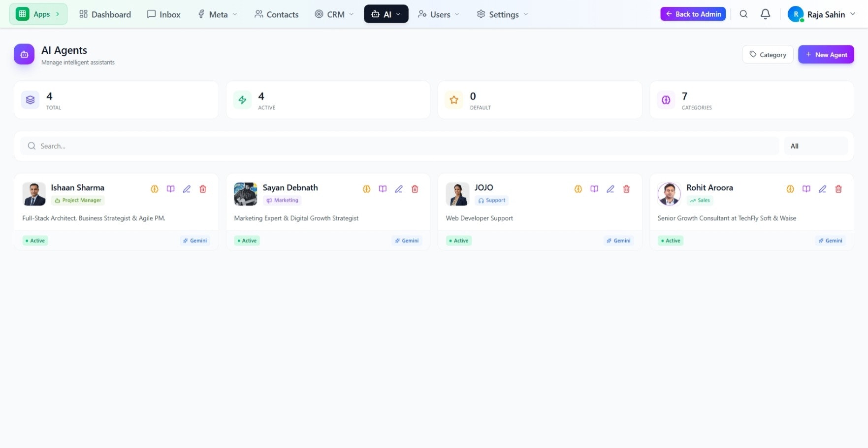Viewport: 868px width, 448px height.
Task: Open brain settings for Ishaan Sharma agent
Action: coord(155,189)
